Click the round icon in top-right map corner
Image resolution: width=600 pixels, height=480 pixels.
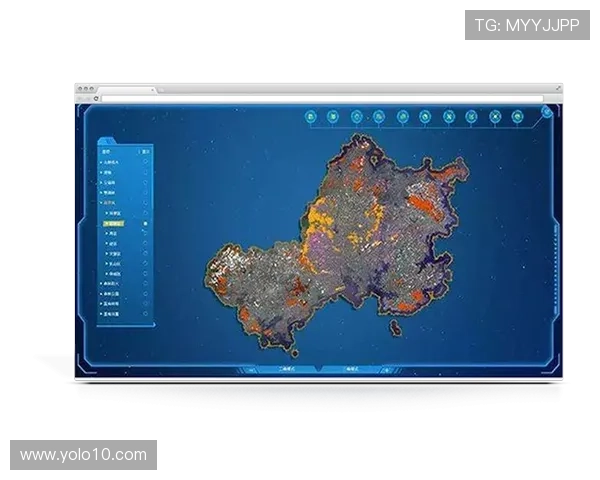[x=547, y=111]
